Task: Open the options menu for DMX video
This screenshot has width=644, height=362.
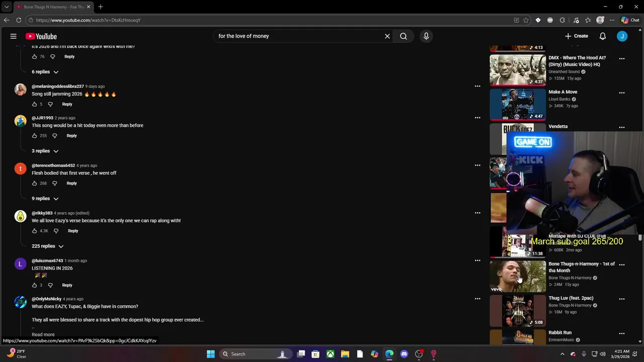Action: pos(622,58)
